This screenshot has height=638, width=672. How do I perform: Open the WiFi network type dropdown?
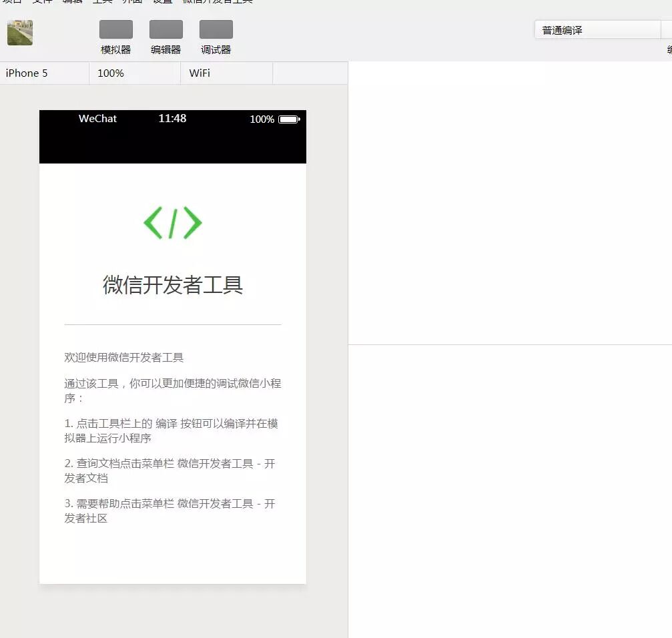(227, 73)
